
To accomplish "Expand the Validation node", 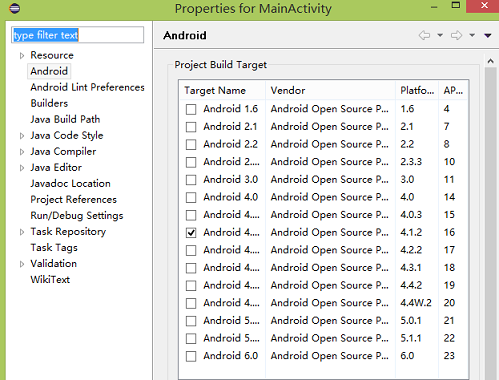I will pyautogui.click(x=22, y=264).
